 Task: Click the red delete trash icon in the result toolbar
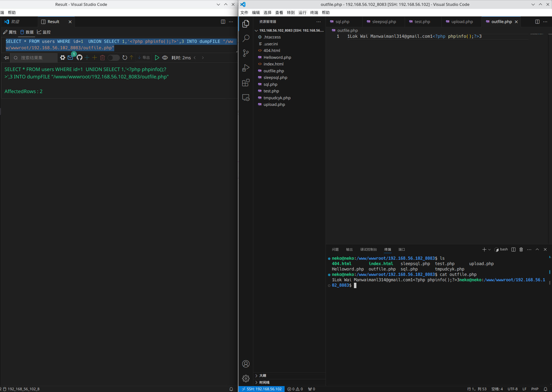pos(102,58)
